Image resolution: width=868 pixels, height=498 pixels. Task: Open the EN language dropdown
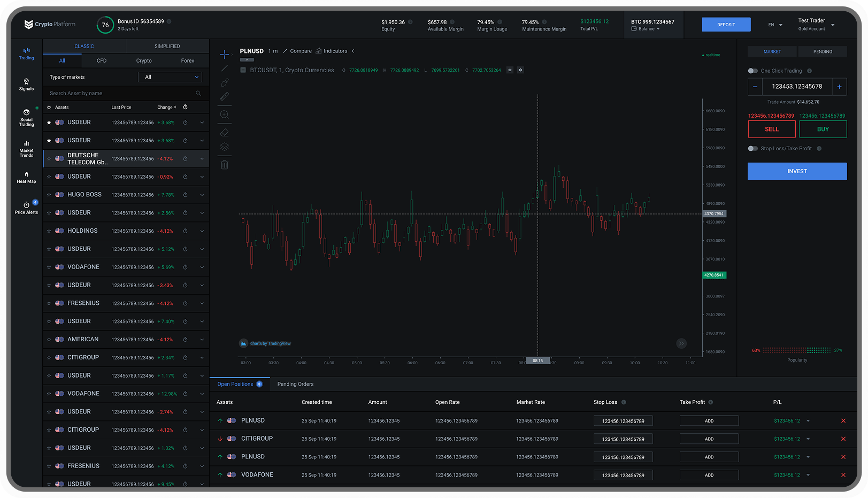(x=775, y=25)
